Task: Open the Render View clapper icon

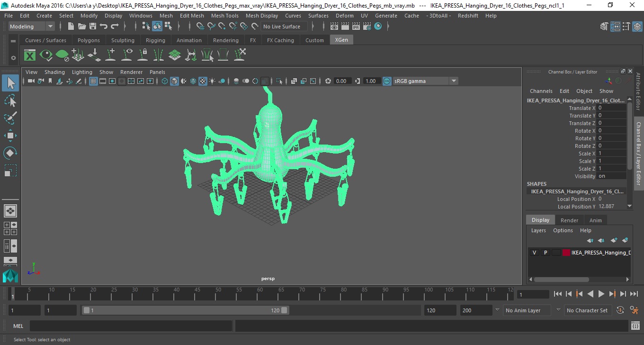Action: [334, 27]
